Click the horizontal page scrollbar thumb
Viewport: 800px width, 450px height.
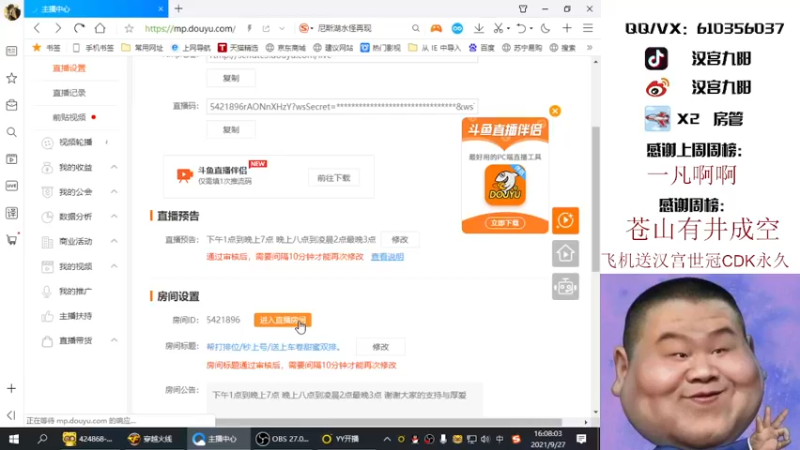(x=389, y=422)
